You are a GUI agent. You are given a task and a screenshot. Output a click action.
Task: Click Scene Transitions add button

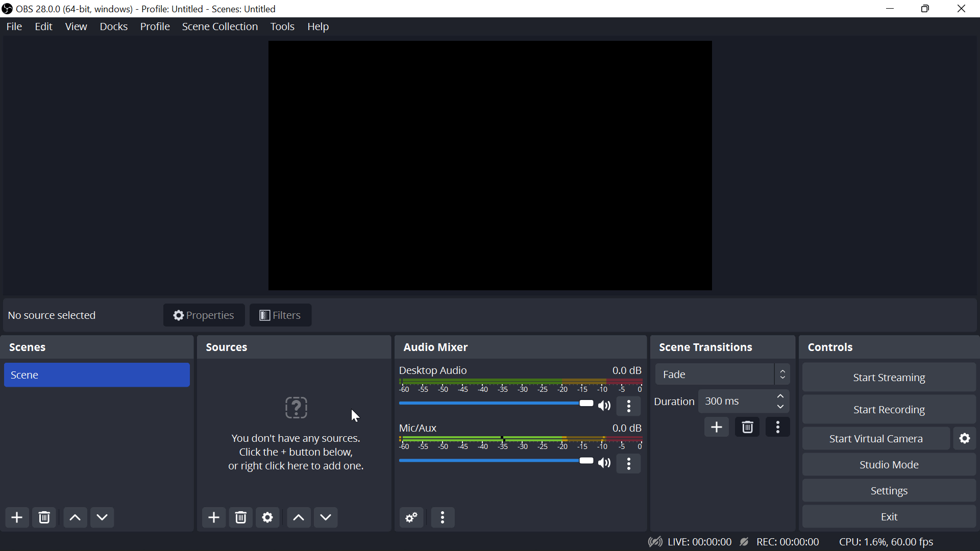(716, 427)
